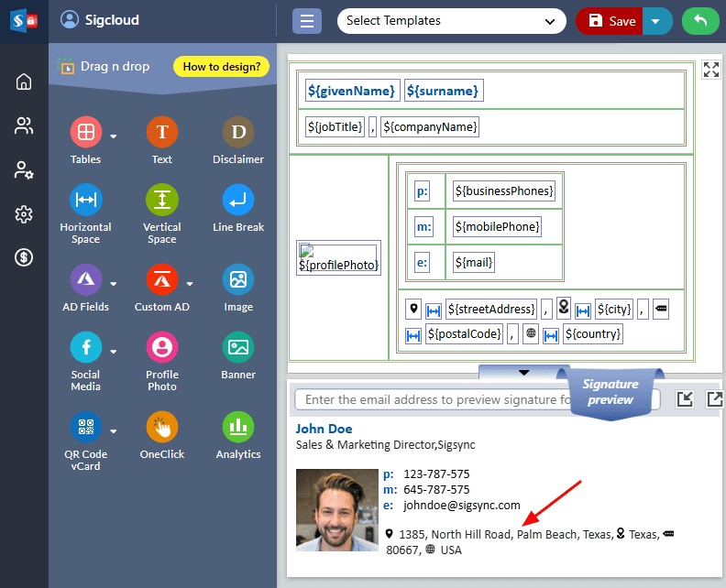Toggle the hamburger menu button
This screenshot has width=726, height=588.
pos(307,21)
